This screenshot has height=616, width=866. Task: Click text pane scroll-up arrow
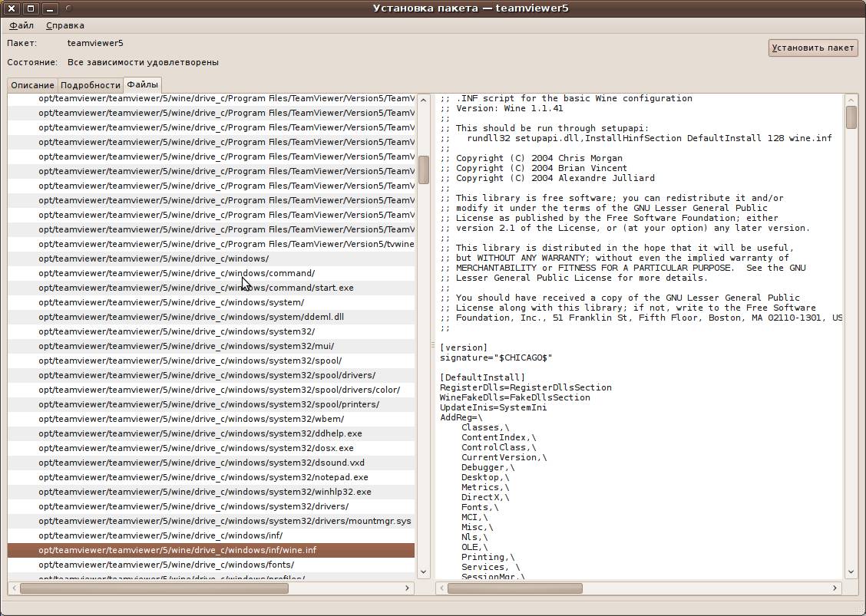851,100
